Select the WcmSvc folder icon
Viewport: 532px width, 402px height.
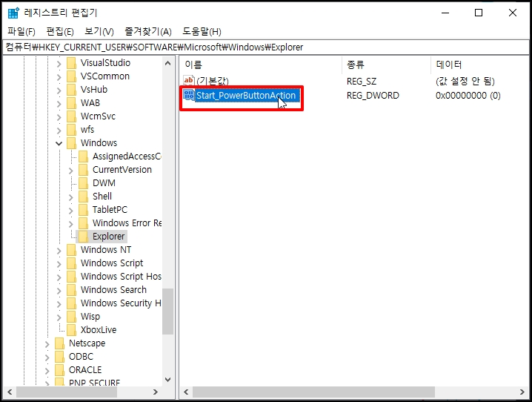pyautogui.click(x=71, y=116)
